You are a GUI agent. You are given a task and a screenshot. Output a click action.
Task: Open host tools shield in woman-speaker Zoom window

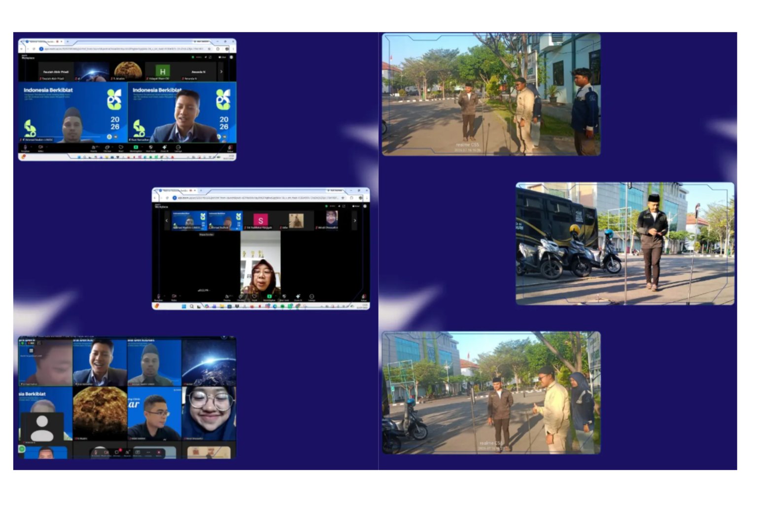[x=284, y=297]
